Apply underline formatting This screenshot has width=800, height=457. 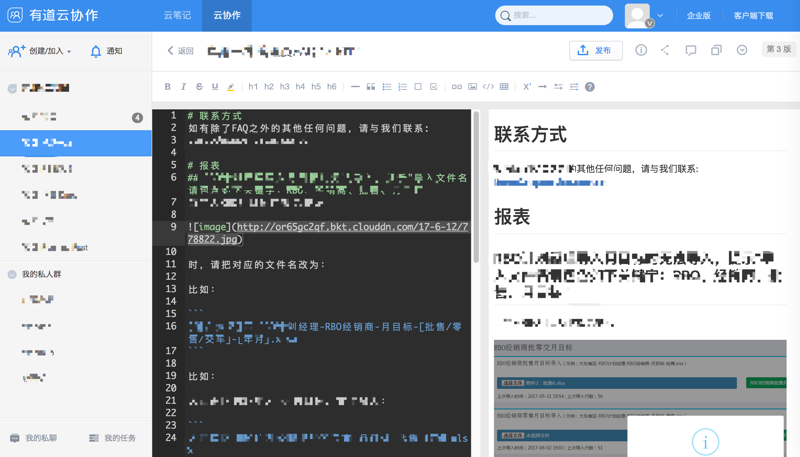(215, 87)
